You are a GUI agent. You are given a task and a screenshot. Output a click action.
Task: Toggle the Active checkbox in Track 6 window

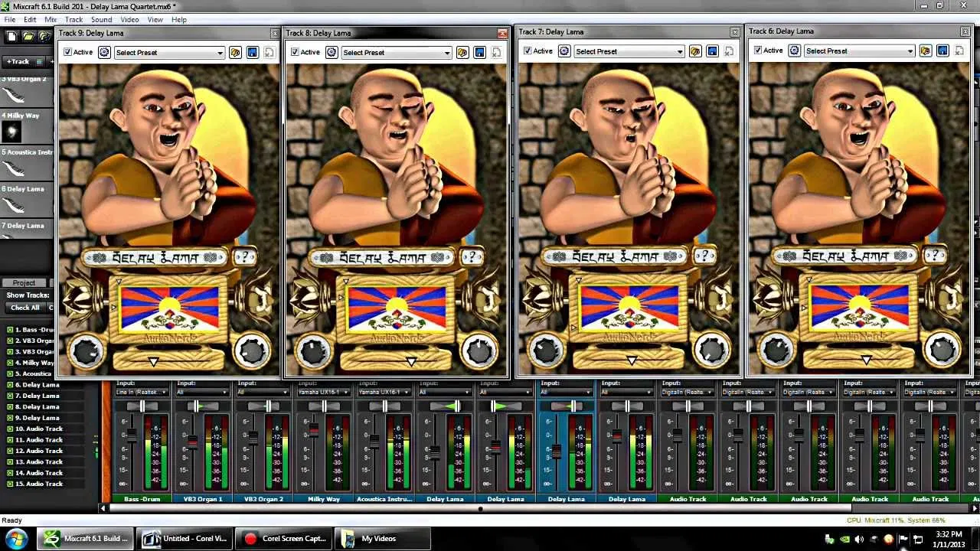(758, 51)
